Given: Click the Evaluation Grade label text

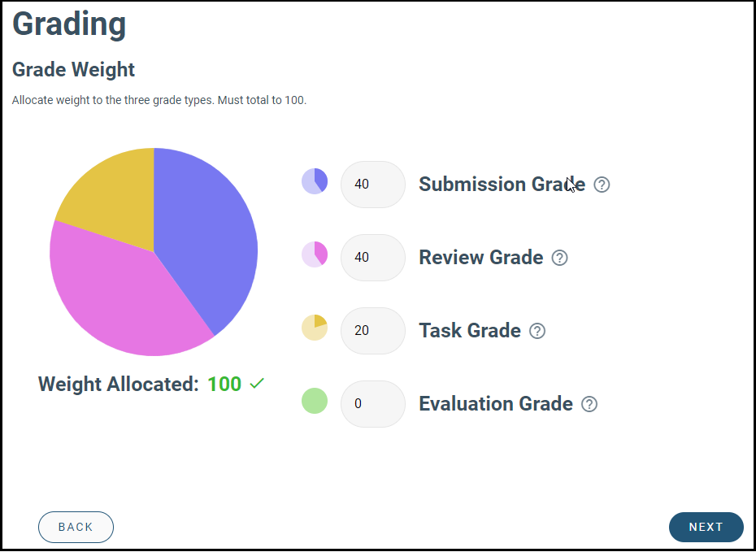Looking at the screenshot, I should (x=495, y=404).
